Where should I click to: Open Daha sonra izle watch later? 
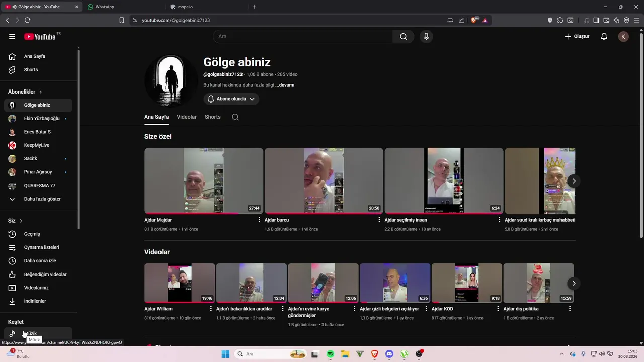(38, 261)
